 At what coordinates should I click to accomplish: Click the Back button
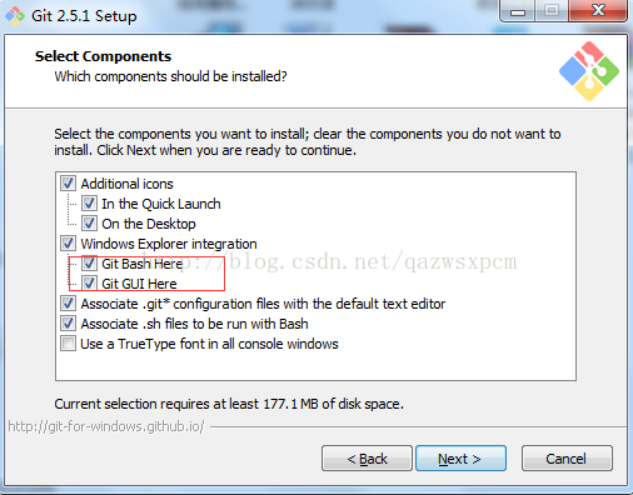366,459
